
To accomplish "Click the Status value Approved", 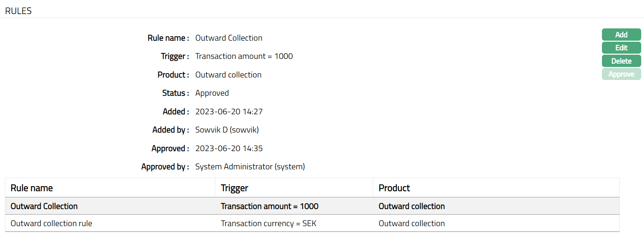I will click(212, 93).
